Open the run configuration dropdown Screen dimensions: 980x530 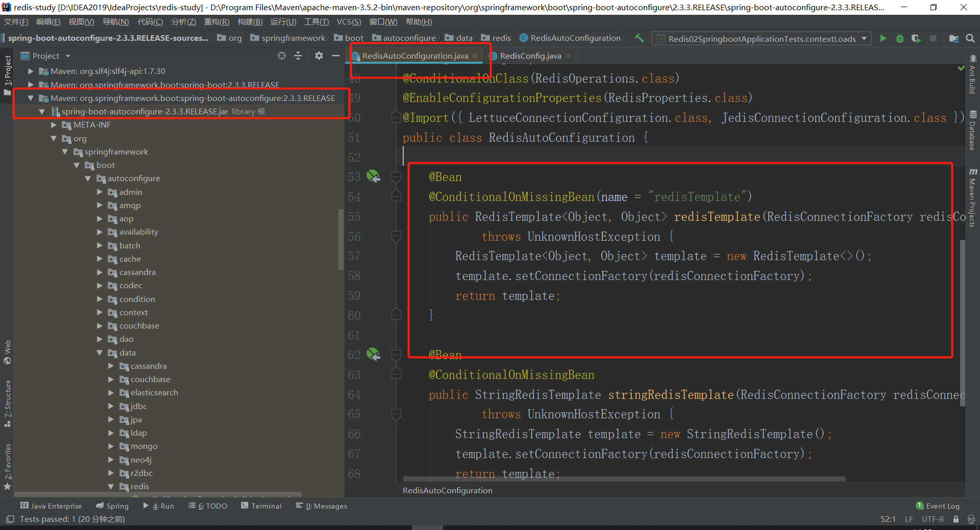coord(864,39)
